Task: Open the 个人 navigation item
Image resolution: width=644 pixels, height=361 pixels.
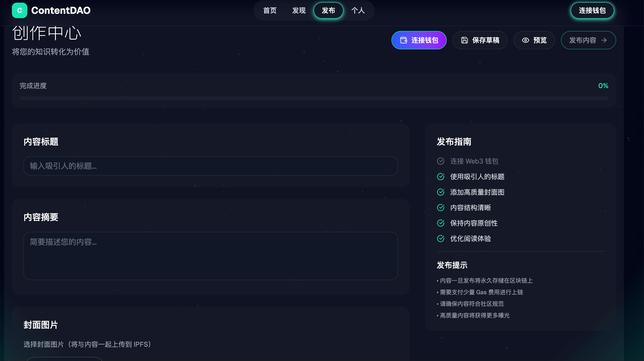Action: pos(358,10)
